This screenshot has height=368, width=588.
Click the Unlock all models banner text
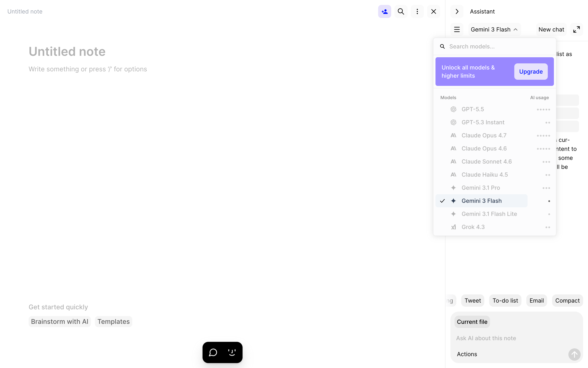tap(468, 72)
